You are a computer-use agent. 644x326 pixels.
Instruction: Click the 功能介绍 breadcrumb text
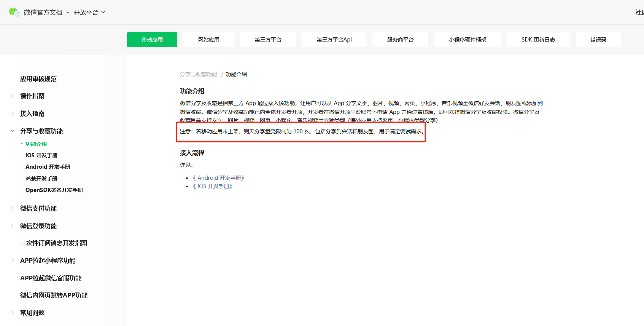click(x=236, y=74)
